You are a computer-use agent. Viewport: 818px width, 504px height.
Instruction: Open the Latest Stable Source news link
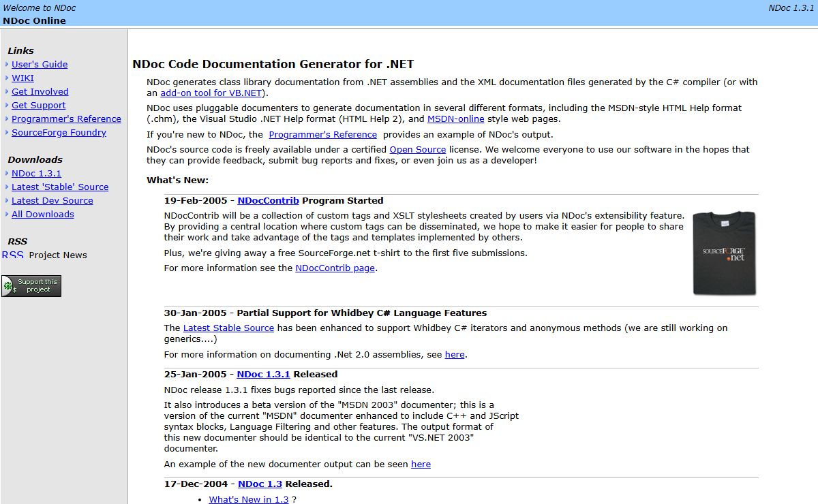coord(228,328)
